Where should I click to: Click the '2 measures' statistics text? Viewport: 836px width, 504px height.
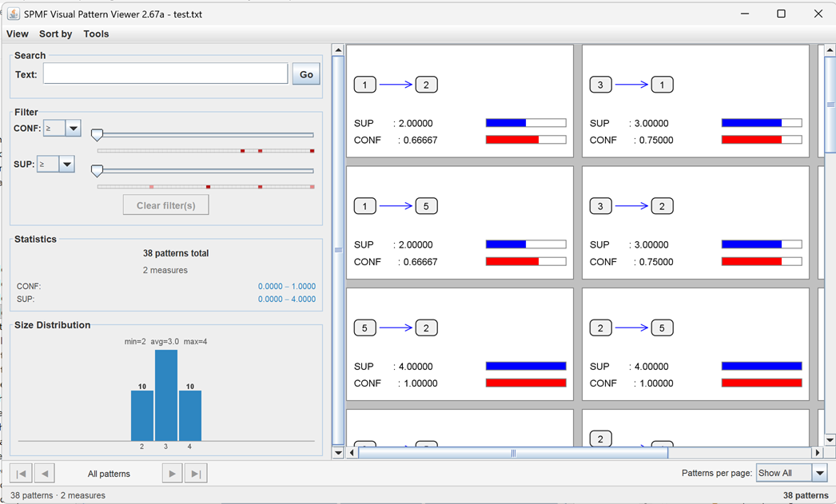pos(165,270)
